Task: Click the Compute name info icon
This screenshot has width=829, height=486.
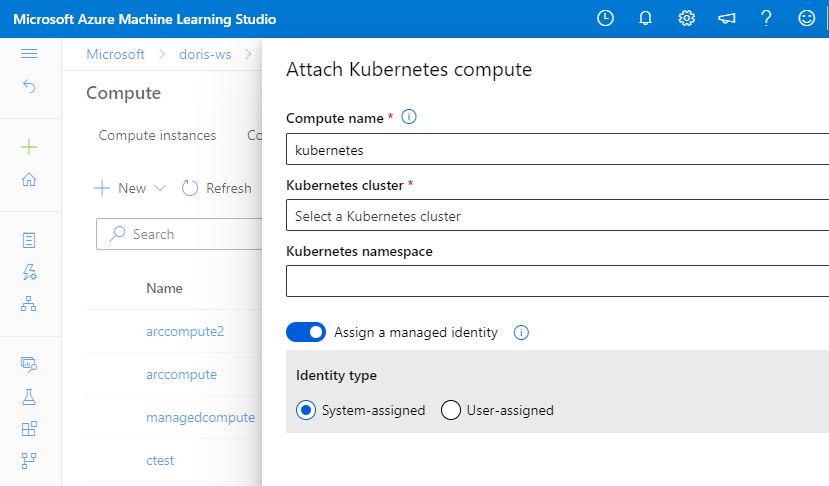Action: tap(408, 117)
